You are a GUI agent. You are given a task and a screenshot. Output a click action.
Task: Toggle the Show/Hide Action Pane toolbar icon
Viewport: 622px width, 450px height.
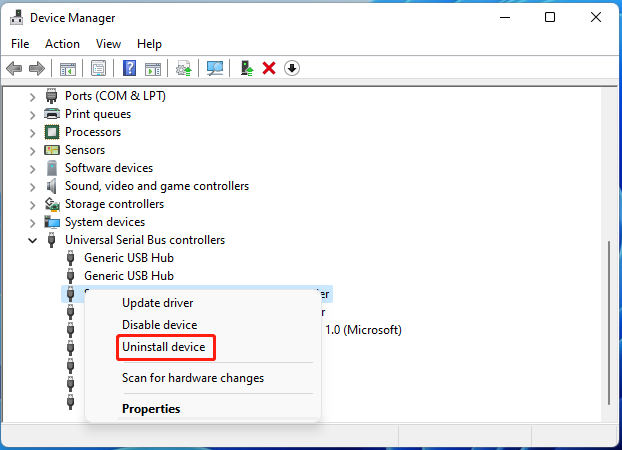pyautogui.click(x=153, y=68)
